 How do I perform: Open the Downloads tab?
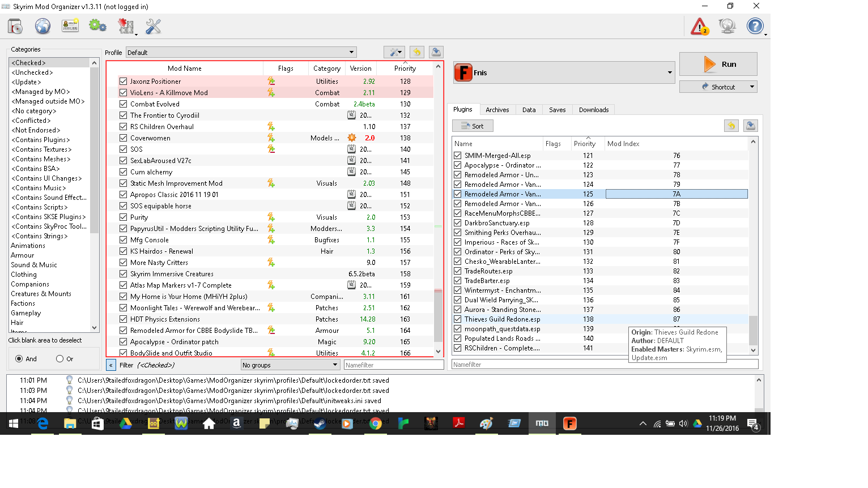594,110
